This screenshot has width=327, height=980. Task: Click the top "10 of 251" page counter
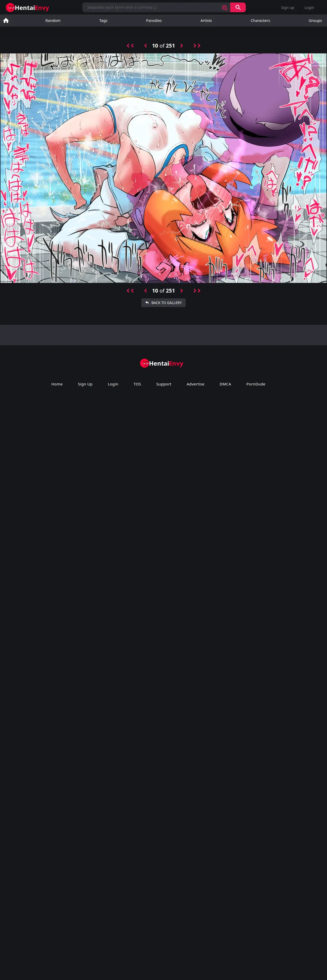point(164,46)
